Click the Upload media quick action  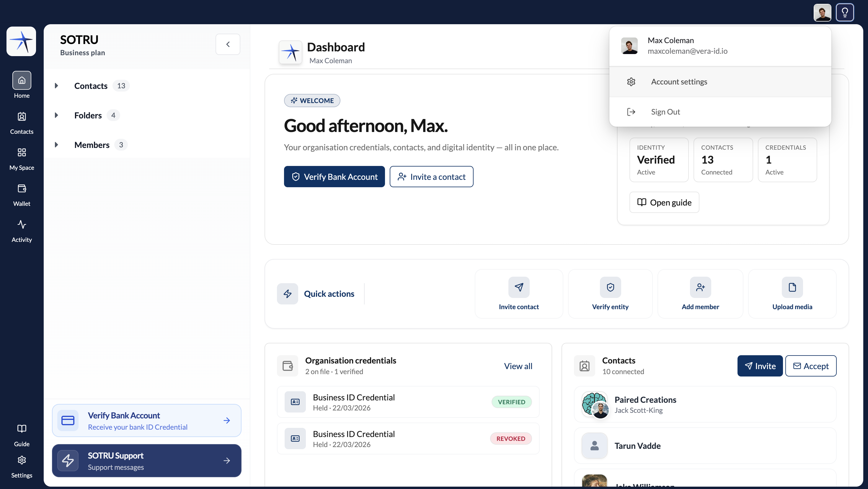(x=792, y=294)
